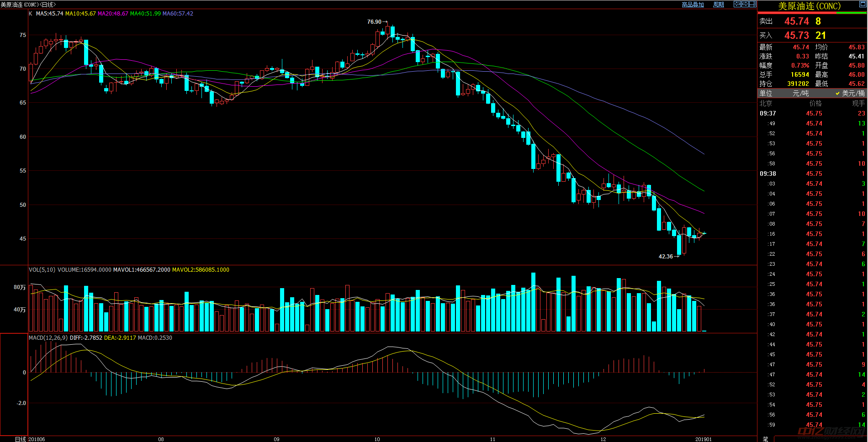The height and width of the screenshot is (442, 868).
Task: Click the 笔 tick icon at bottom
Action: point(765,439)
